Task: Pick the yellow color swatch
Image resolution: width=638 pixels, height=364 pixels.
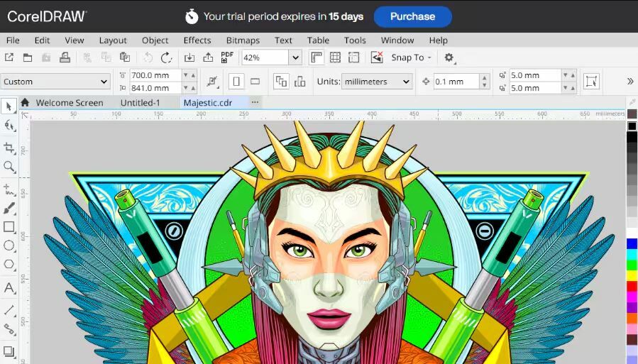Action: tap(632, 276)
